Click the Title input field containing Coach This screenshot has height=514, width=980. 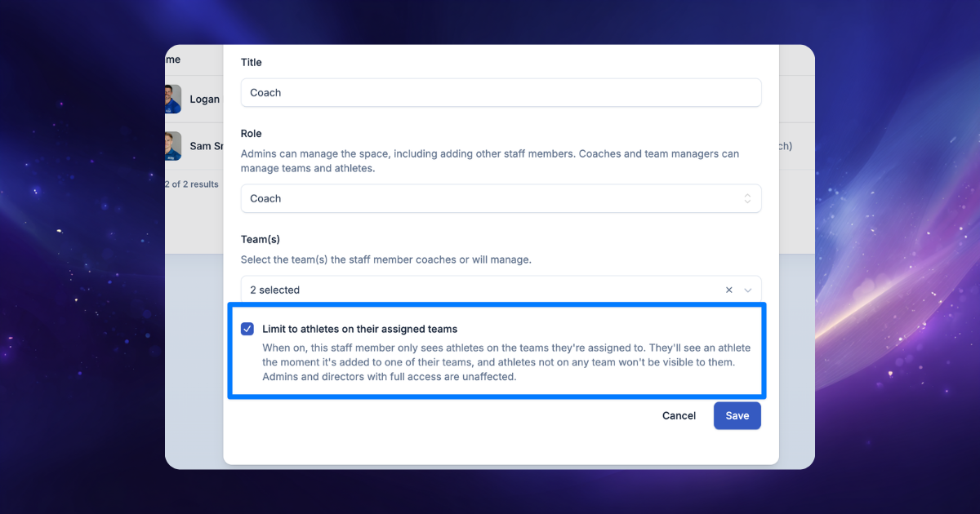pyautogui.click(x=501, y=92)
